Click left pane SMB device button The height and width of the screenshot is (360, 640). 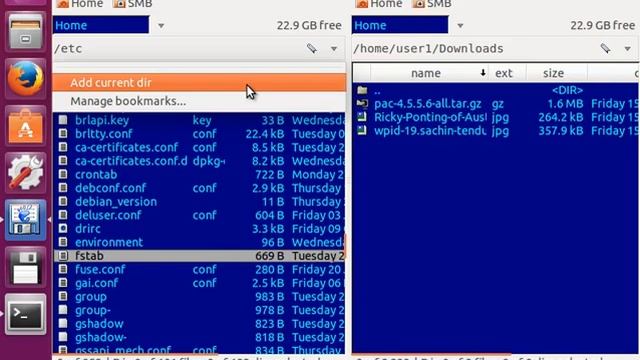133,4
